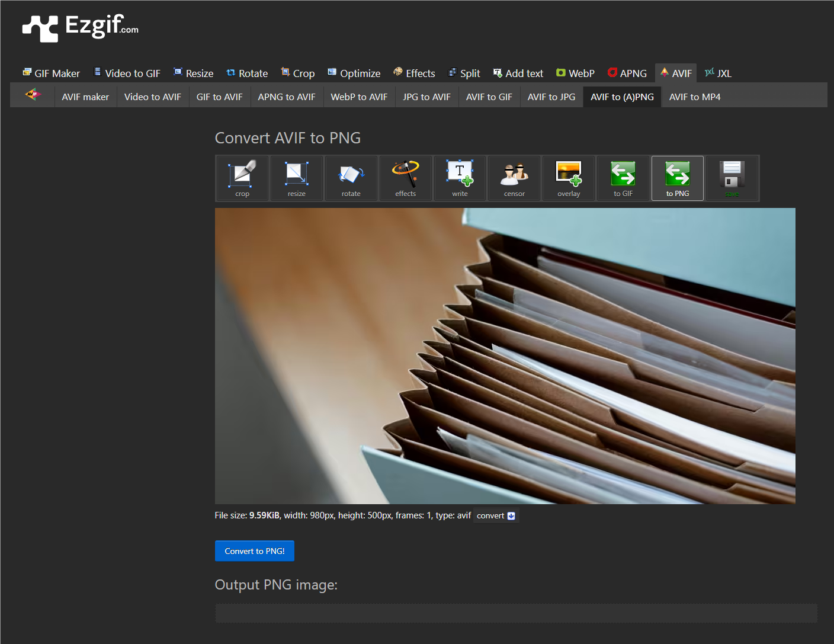Image resolution: width=834 pixels, height=644 pixels.
Task: Open the Optimize menu item
Action: [x=354, y=73]
